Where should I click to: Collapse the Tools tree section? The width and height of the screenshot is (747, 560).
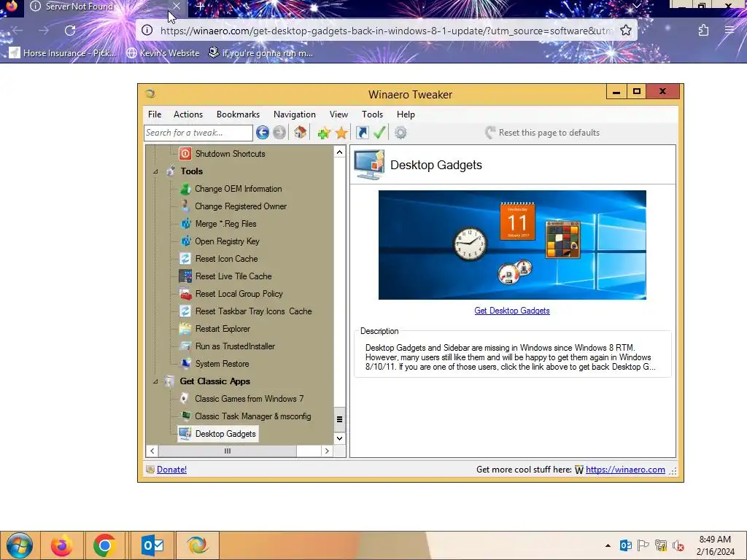click(x=155, y=171)
